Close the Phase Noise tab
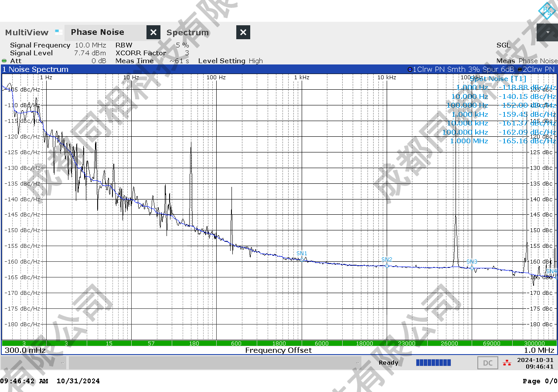 tap(153, 32)
